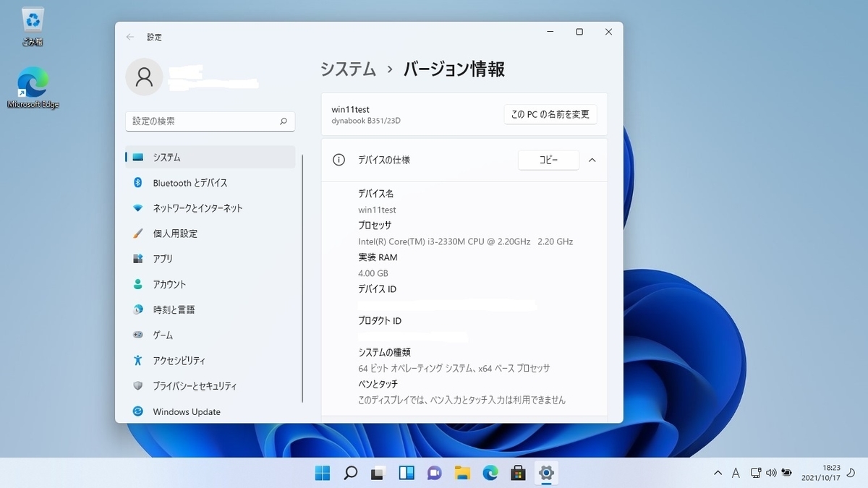Click the dynabook B351/23D model text
Viewport: 868px width, 488px height.
click(366, 121)
